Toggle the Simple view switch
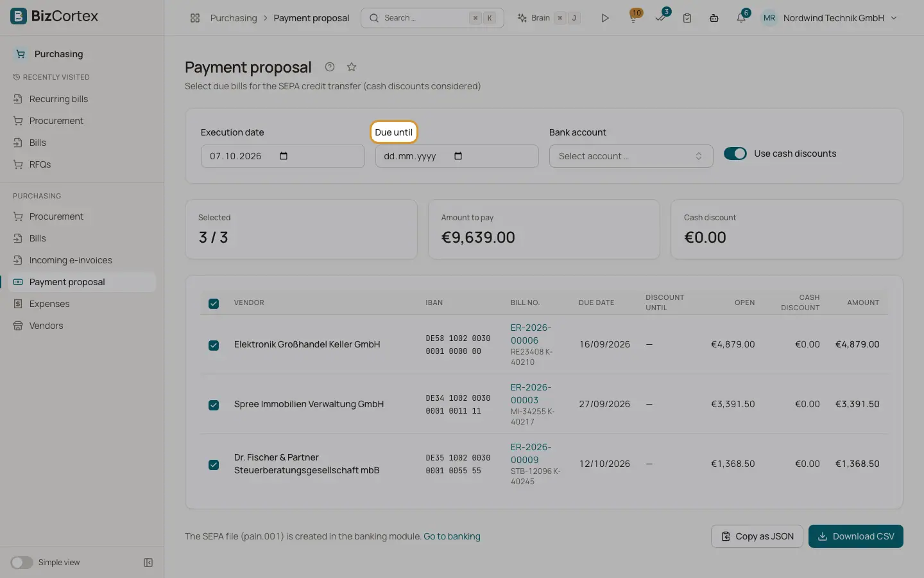This screenshot has width=924, height=578. [x=22, y=563]
